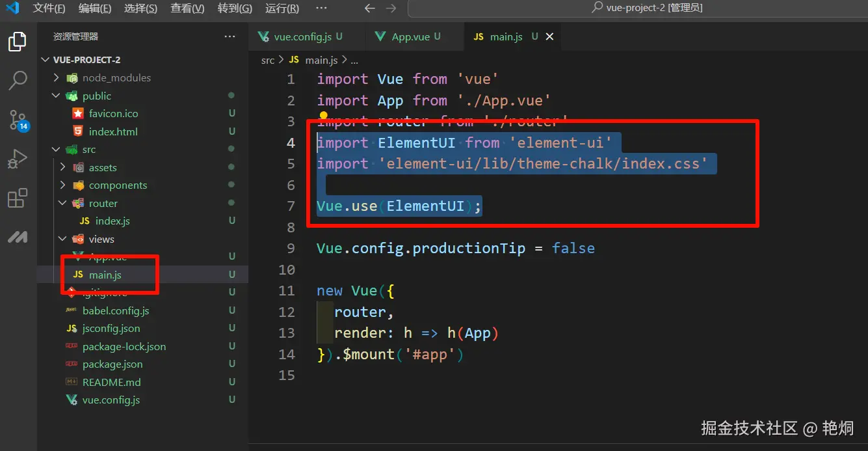Open favicon.ico in the explorer
The height and width of the screenshot is (451, 868).
click(113, 113)
